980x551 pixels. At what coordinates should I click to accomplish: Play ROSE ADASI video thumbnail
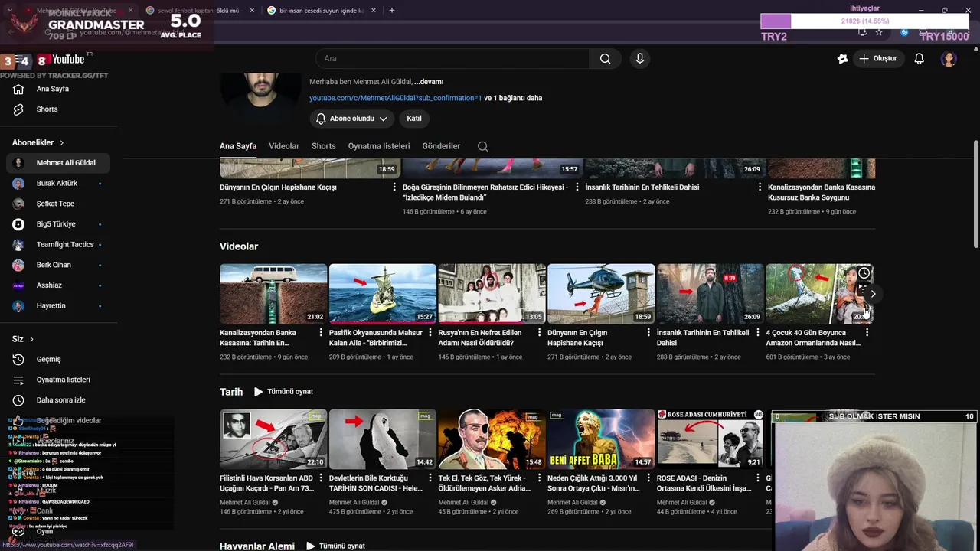tap(710, 439)
